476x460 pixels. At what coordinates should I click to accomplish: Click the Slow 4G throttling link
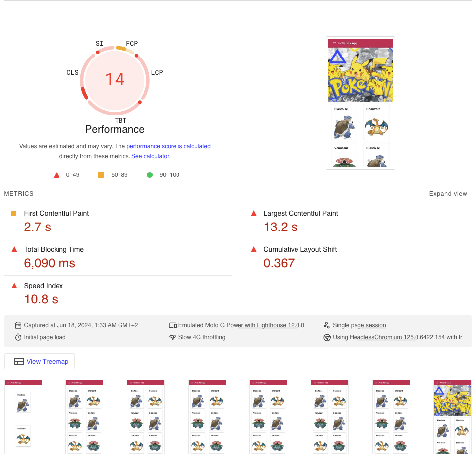click(x=202, y=337)
